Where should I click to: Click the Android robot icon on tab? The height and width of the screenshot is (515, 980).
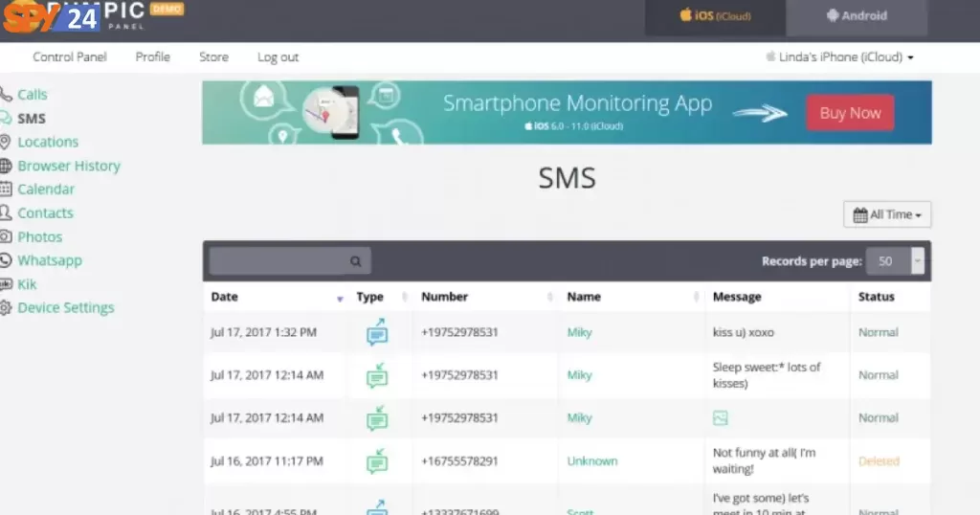coord(833,15)
